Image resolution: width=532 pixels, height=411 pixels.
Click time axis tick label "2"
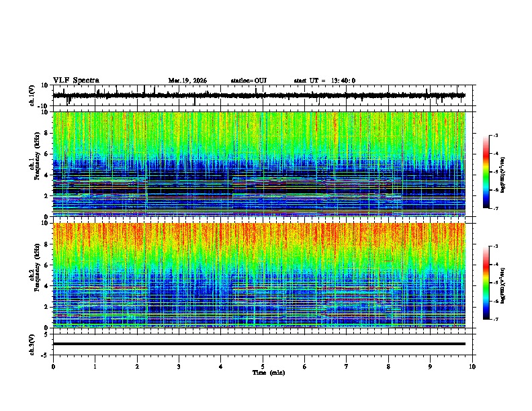tap(137, 367)
